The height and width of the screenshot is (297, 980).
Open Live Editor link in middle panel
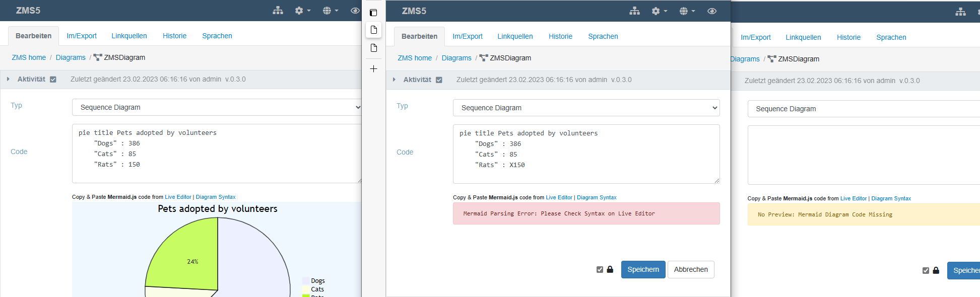tap(559, 197)
